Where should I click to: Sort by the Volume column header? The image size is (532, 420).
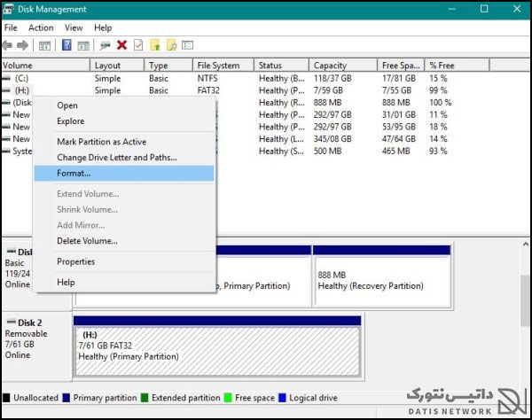point(46,65)
